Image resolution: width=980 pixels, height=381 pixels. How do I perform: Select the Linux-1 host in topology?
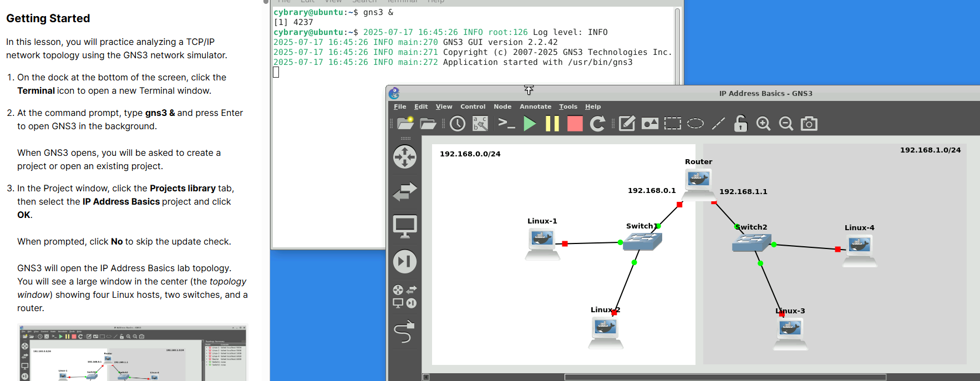[x=542, y=242]
